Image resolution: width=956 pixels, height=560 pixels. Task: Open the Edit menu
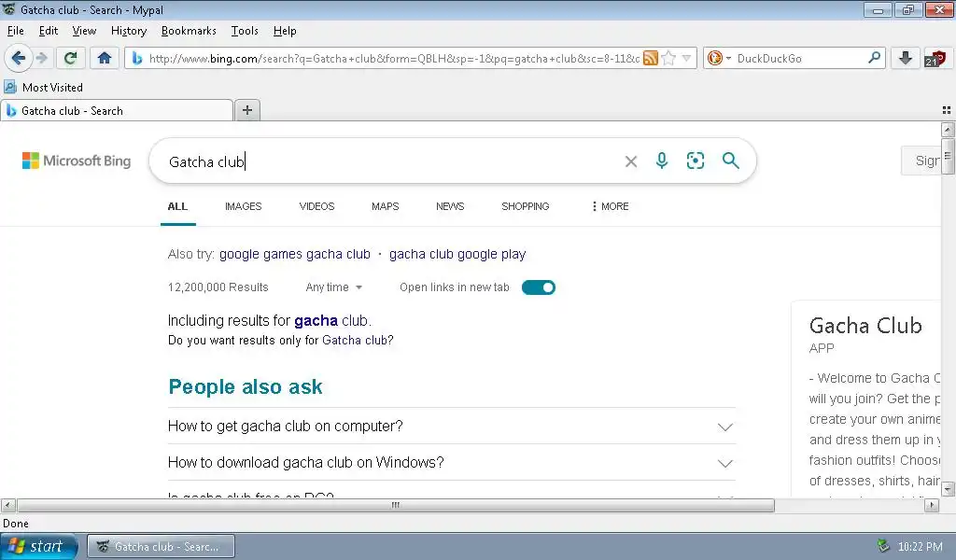49,31
